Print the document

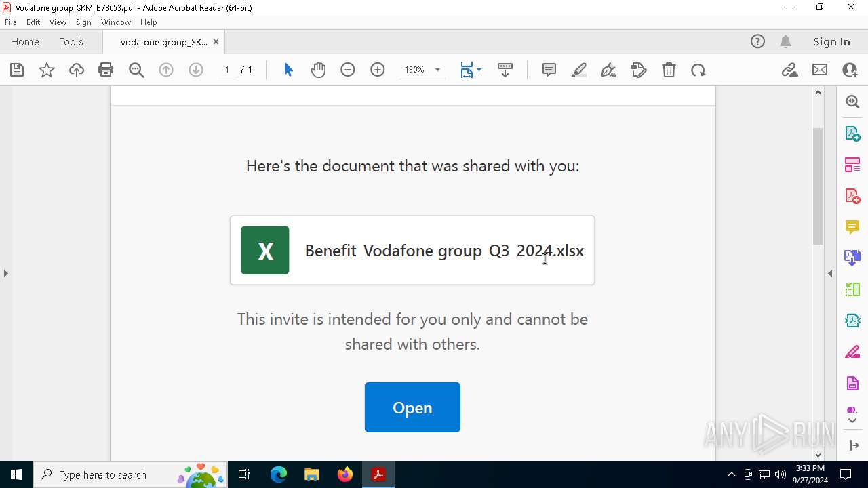click(106, 70)
